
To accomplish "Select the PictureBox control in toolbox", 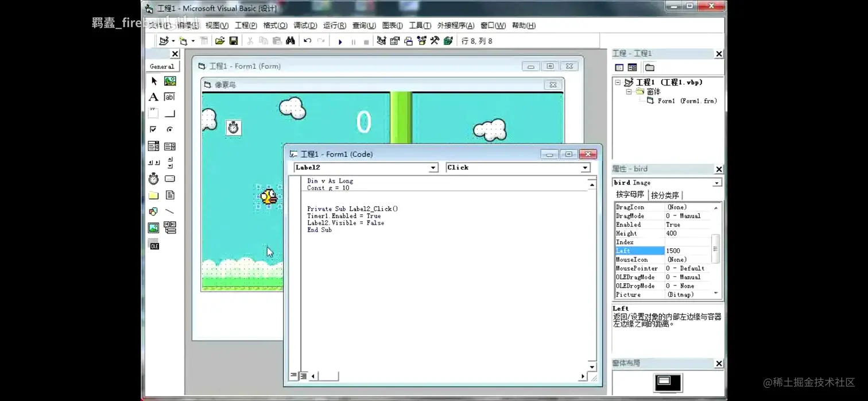I will point(170,81).
